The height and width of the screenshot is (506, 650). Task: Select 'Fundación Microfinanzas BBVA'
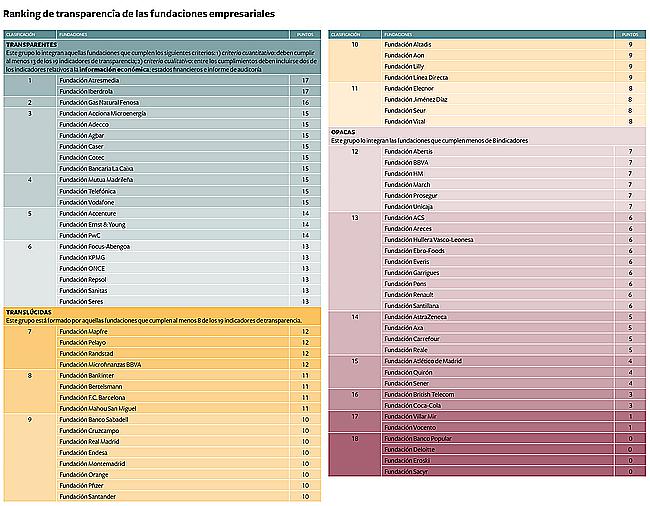(x=100, y=364)
